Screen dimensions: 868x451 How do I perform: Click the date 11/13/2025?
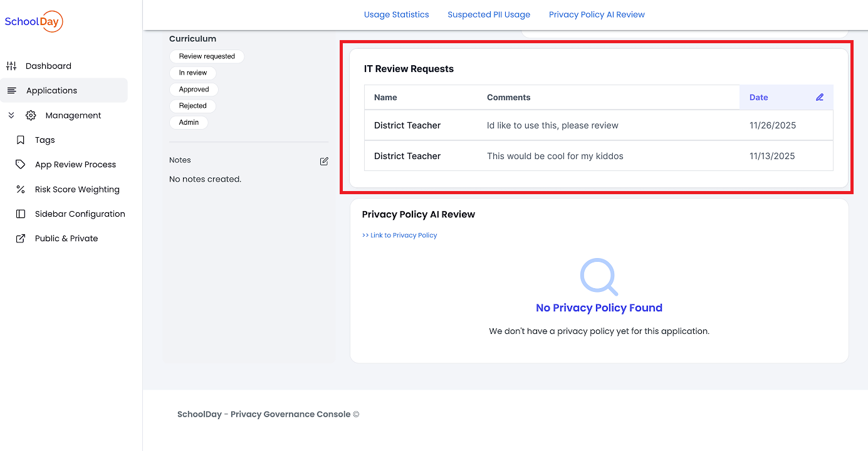[772, 156]
